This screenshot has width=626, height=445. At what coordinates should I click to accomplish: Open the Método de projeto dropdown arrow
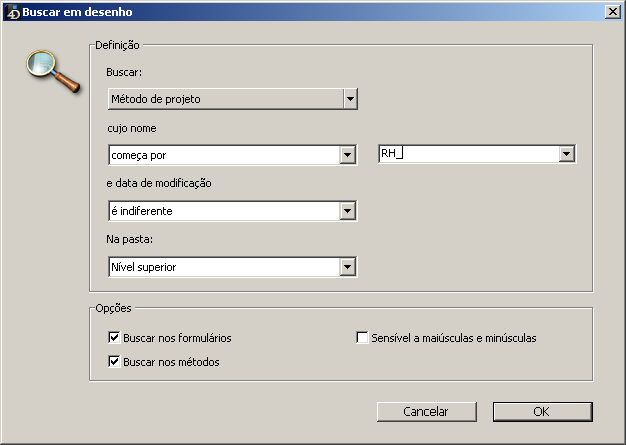click(350, 99)
